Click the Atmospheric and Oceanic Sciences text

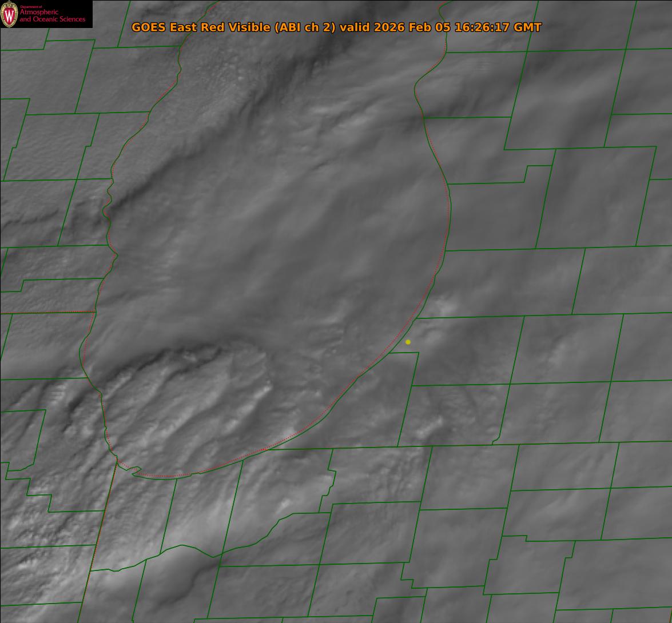point(52,15)
